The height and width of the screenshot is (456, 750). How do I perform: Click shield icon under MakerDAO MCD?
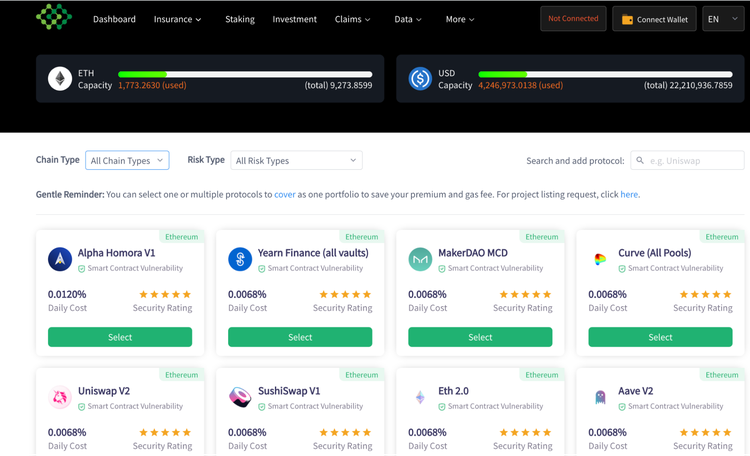click(442, 269)
